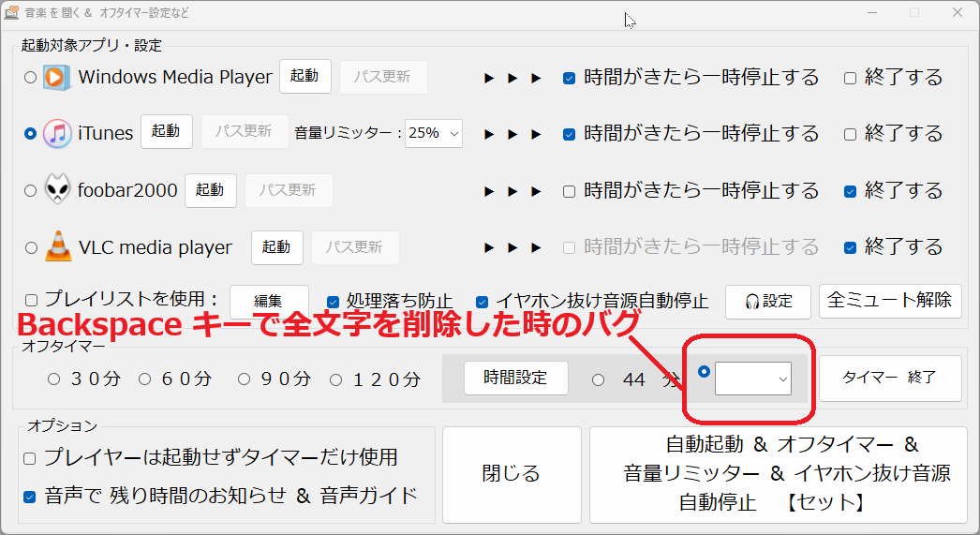The height and width of the screenshot is (535, 980).
Task: Click the 閉じる button
Action: click(511, 474)
